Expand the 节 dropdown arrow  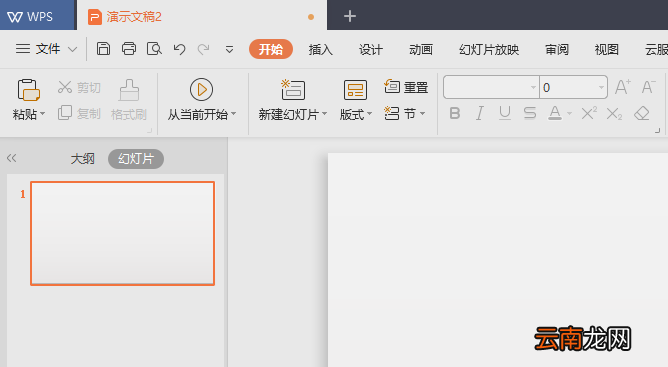click(422, 113)
